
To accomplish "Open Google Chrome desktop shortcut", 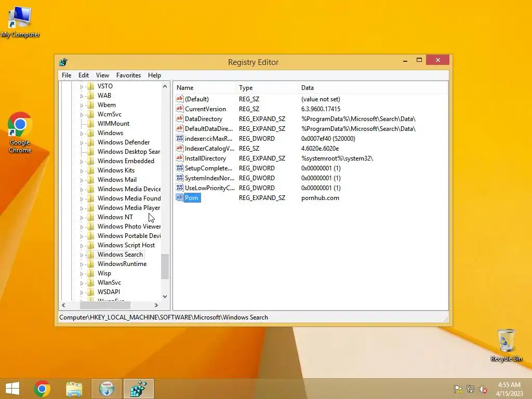I will click(20, 132).
